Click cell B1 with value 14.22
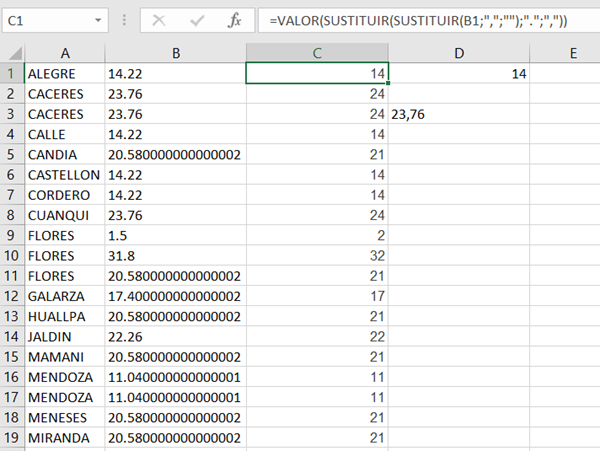600x451 pixels. coord(176,73)
